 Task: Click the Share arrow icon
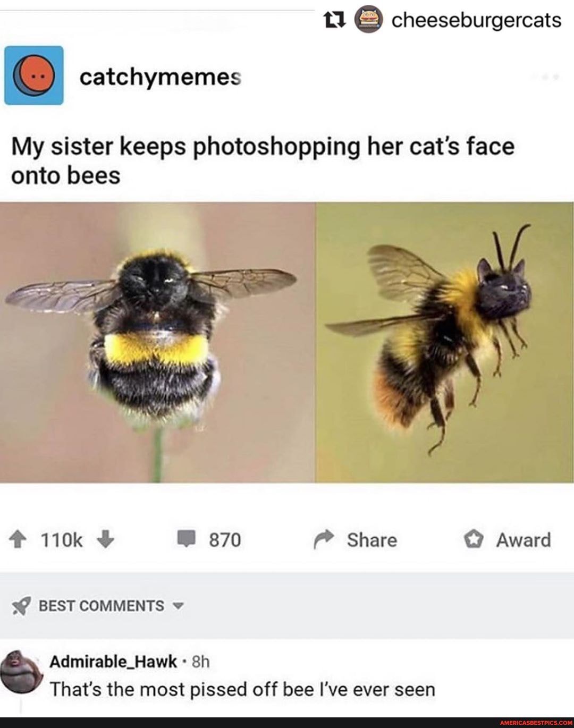click(x=323, y=540)
